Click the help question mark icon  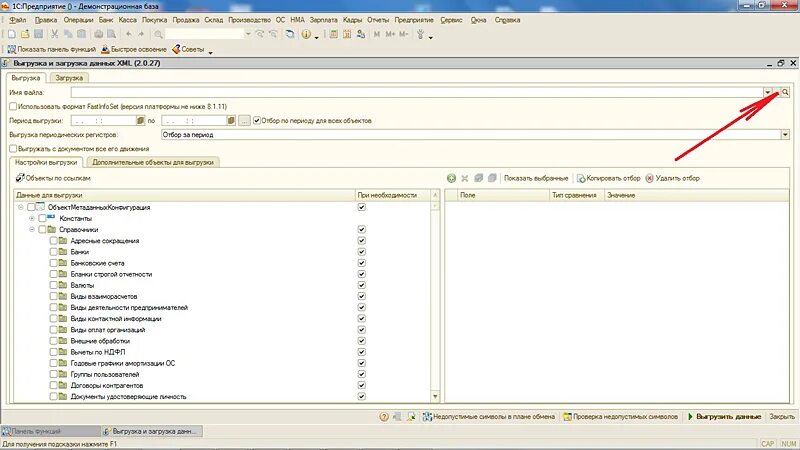pyautogui.click(x=384, y=417)
